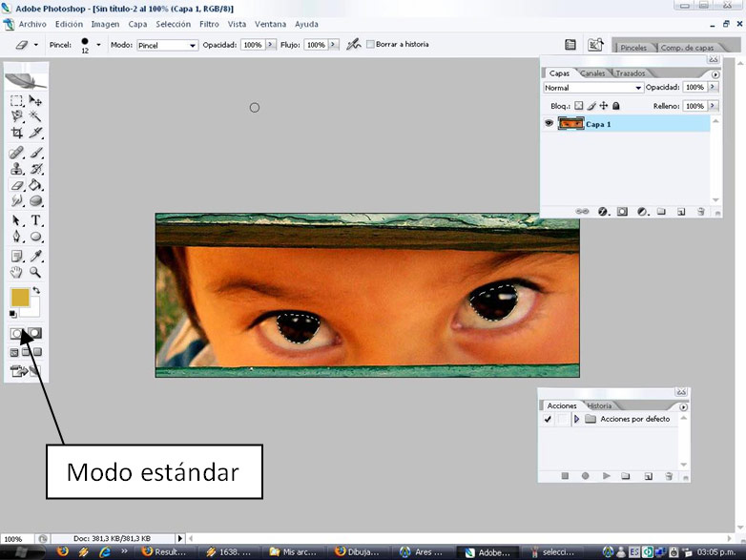Select the Eraser tool in toolbox
The height and width of the screenshot is (560, 746).
[x=16, y=185]
